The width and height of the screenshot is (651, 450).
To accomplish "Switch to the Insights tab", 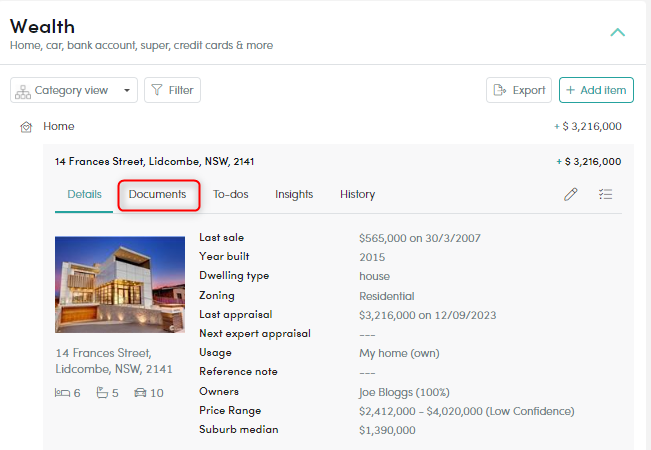I will click(x=294, y=194).
